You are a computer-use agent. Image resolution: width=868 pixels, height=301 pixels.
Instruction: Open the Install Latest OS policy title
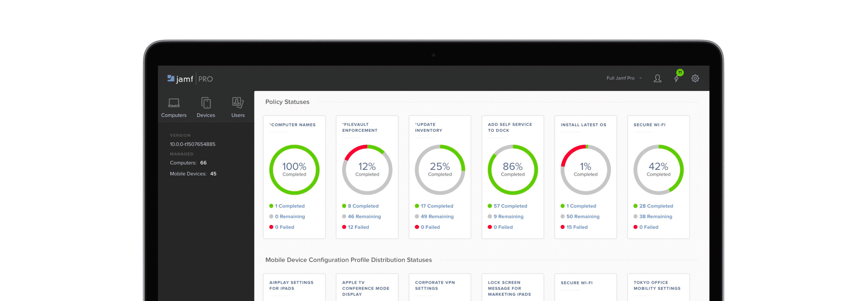(583, 125)
